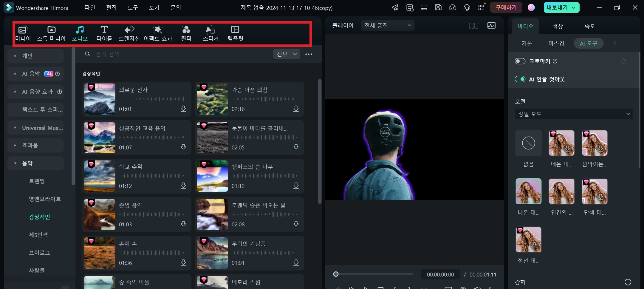Select the 영앤브라이트 music subcategory
Image resolution: width=644 pixels, height=289 pixels.
click(x=45, y=199)
